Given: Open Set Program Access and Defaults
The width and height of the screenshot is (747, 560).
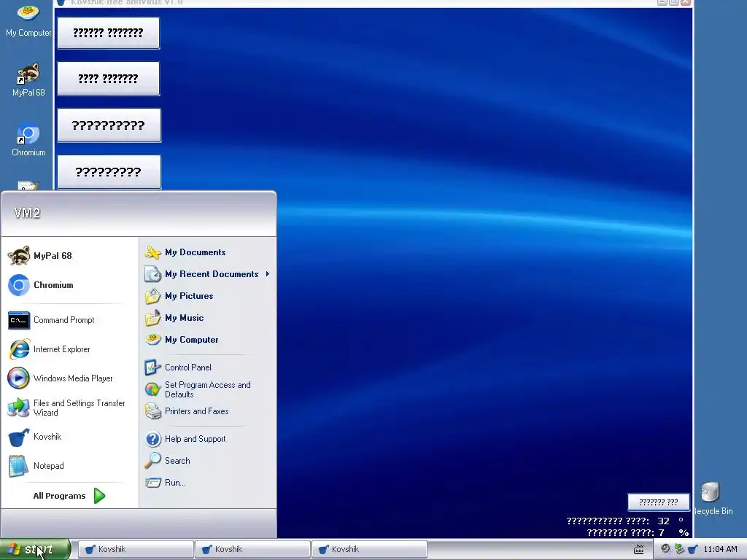Looking at the screenshot, I should pos(207,389).
